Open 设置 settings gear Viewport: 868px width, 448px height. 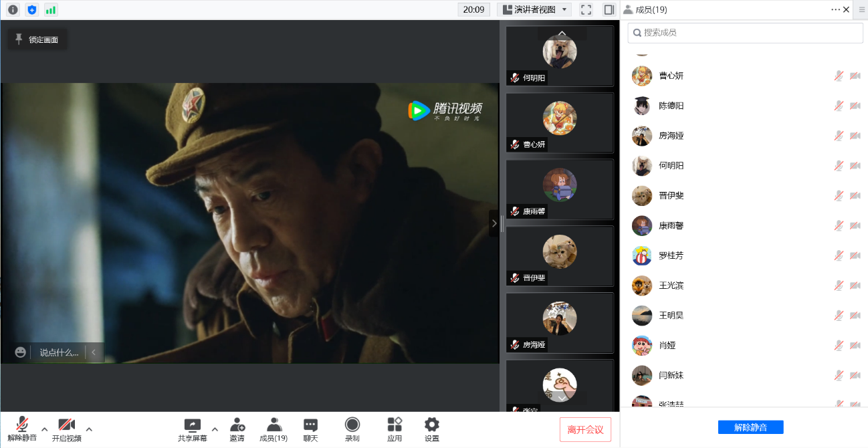(432, 425)
